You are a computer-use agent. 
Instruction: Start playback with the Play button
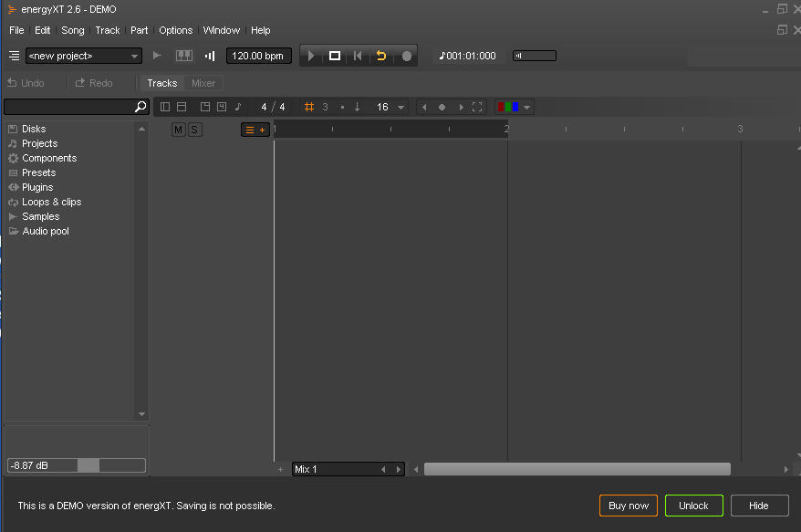click(x=310, y=56)
